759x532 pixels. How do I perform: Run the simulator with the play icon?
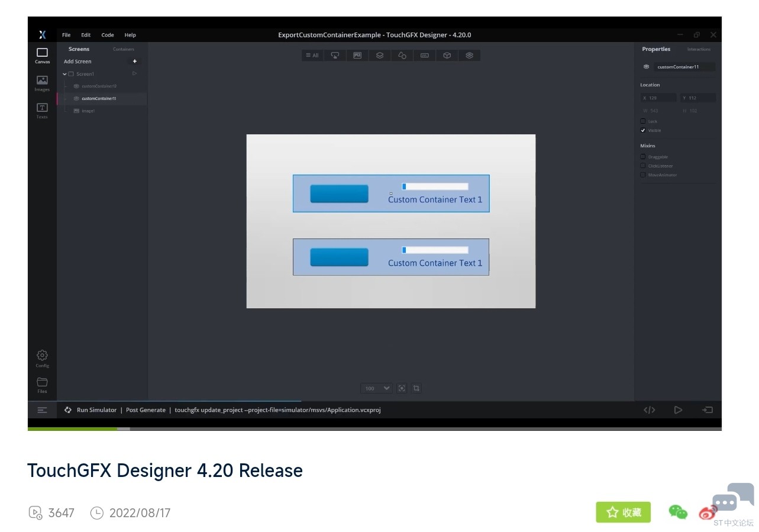[x=679, y=410]
